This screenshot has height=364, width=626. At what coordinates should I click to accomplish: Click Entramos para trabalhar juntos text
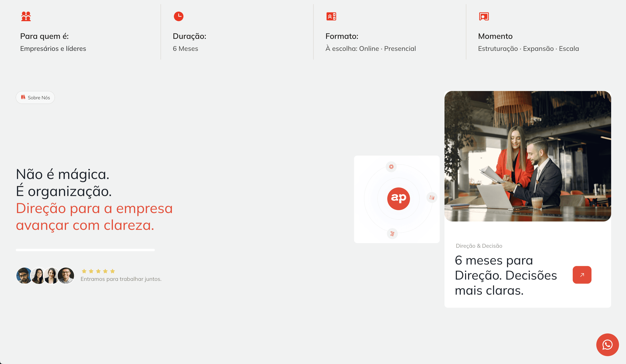tap(121, 279)
